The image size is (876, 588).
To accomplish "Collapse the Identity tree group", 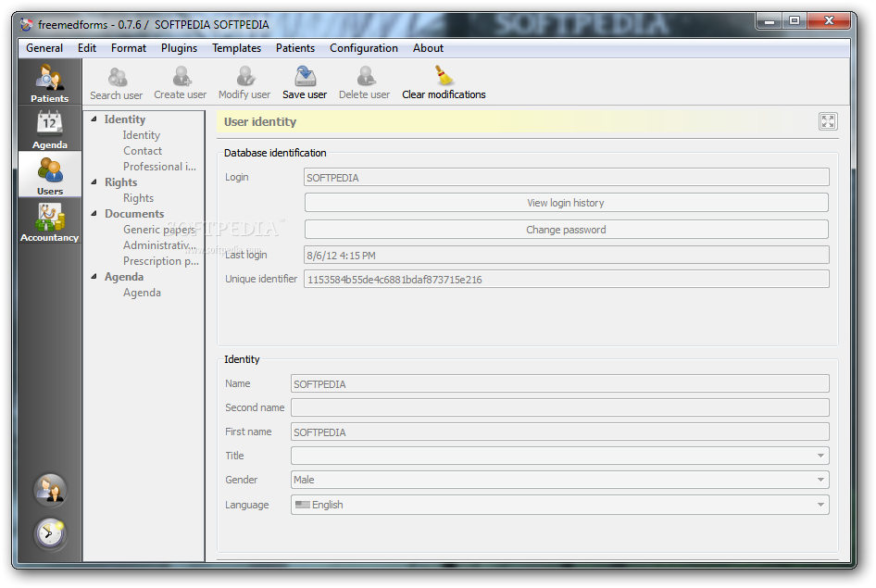I will click(94, 119).
